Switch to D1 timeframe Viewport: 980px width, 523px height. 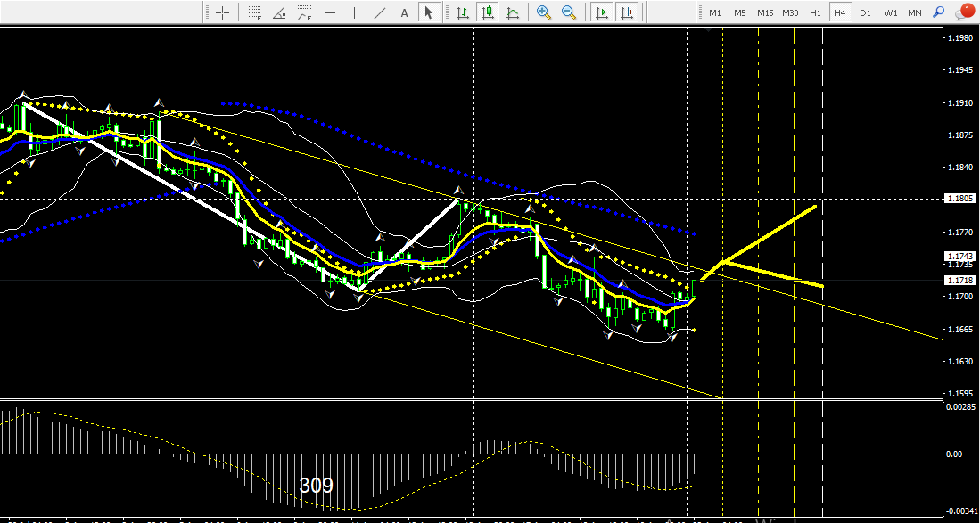pyautogui.click(x=865, y=12)
